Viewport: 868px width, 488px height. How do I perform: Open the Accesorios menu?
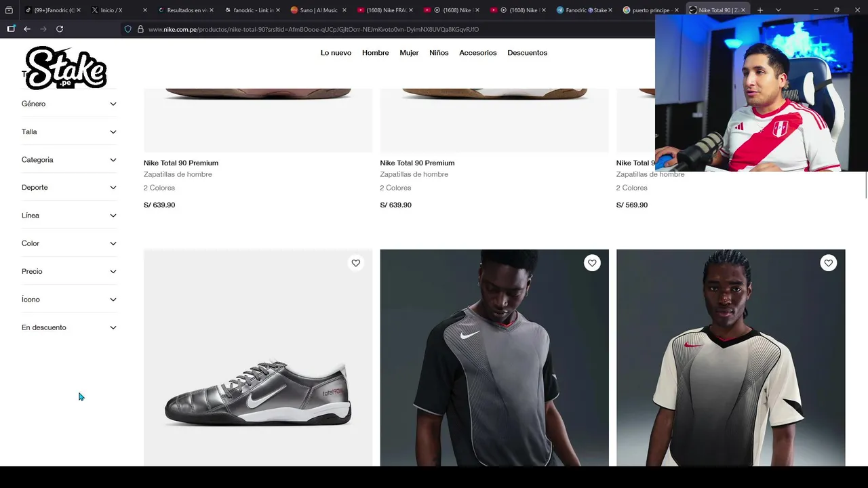(x=478, y=53)
